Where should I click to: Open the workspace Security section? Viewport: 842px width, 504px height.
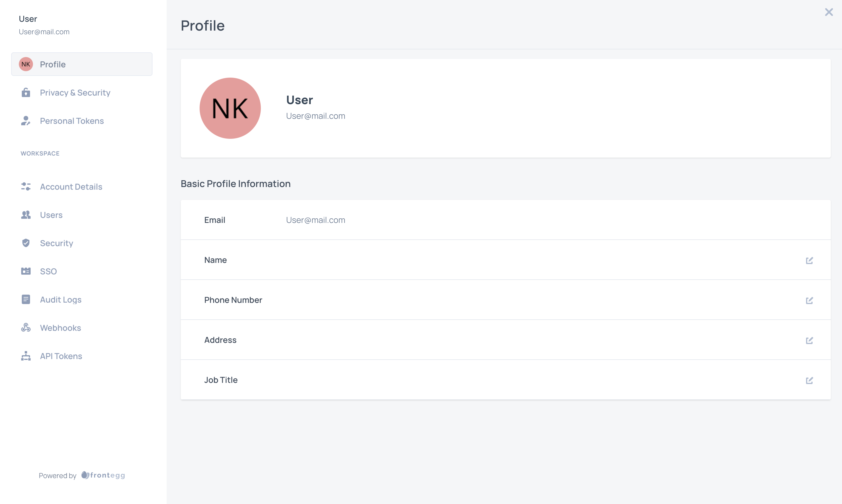tap(56, 243)
